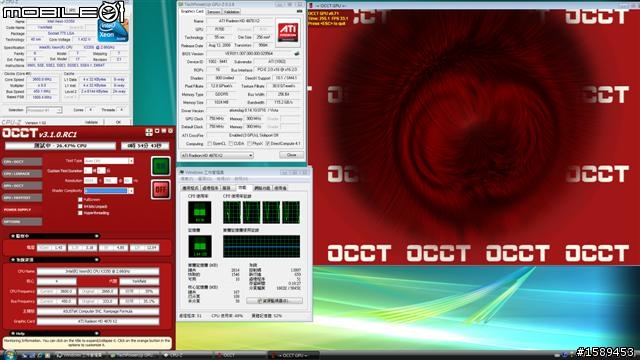
Task: Open the CPU : OCCT test tab
Action: 22,162
